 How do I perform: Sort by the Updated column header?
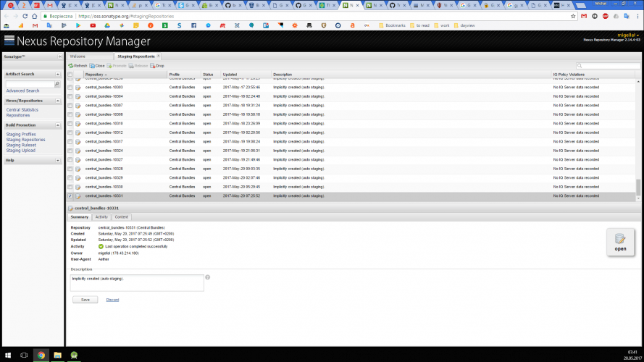246,75
